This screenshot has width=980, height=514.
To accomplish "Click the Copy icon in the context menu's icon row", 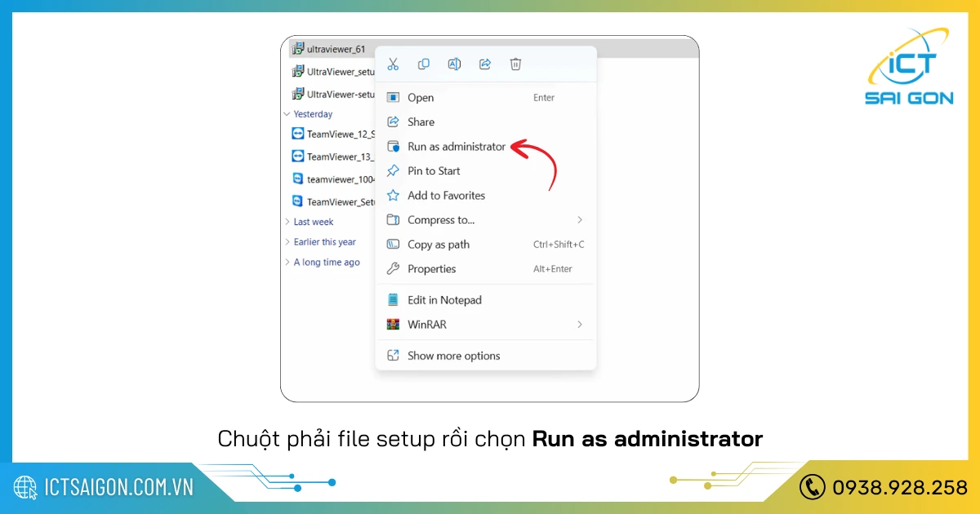I will point(424,64).
